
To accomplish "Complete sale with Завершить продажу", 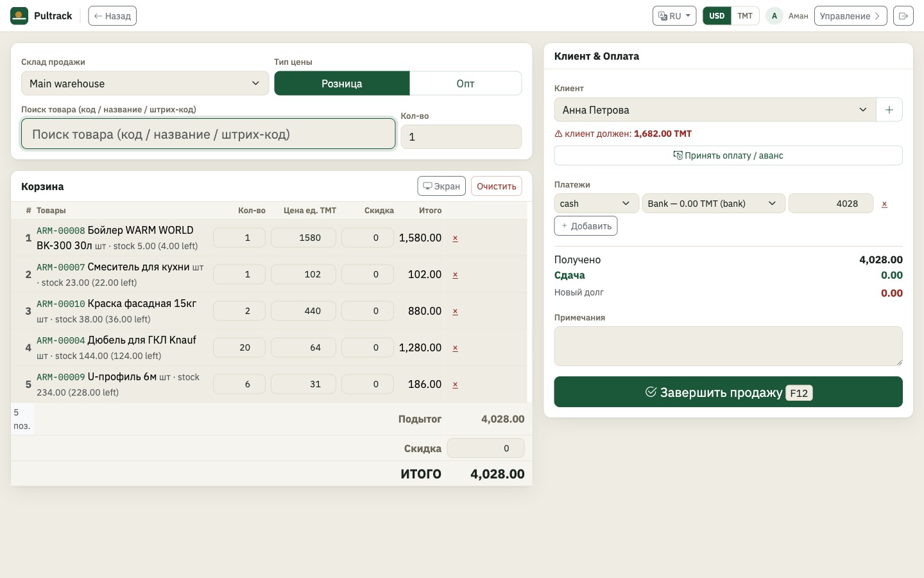I will click(728, 392).
